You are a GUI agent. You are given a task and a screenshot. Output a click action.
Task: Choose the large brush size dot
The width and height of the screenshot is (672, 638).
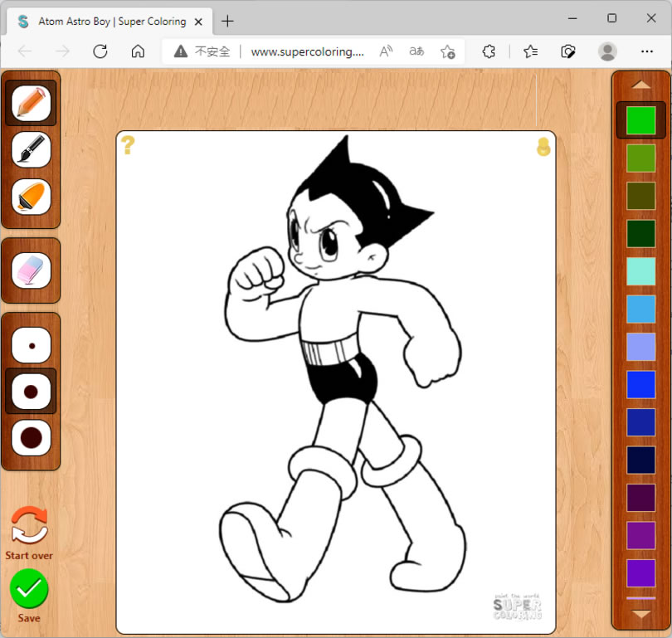31,437
